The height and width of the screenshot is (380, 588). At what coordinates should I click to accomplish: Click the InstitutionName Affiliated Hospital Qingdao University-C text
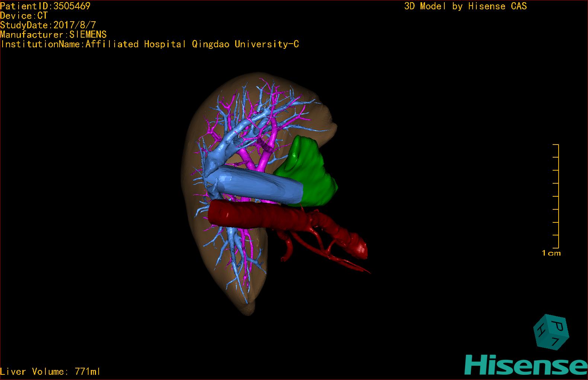[150, 44]
